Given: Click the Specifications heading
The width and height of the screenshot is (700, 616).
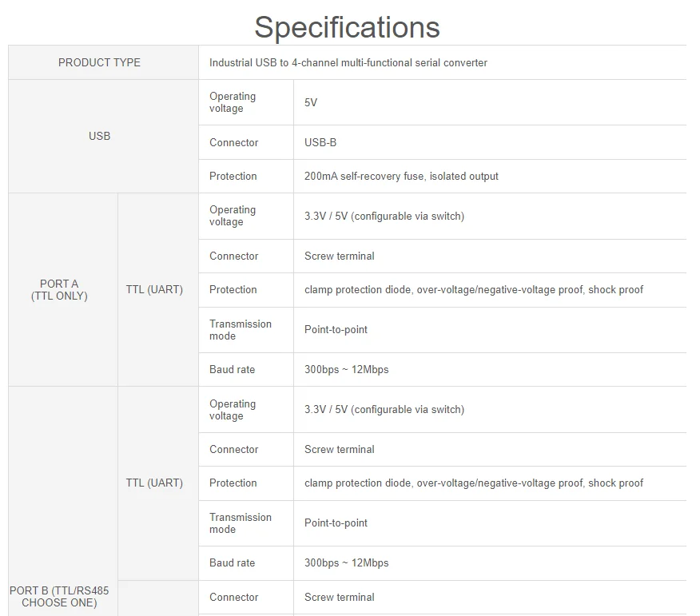Looking at the screenshot, I should [x=347, y=27].
